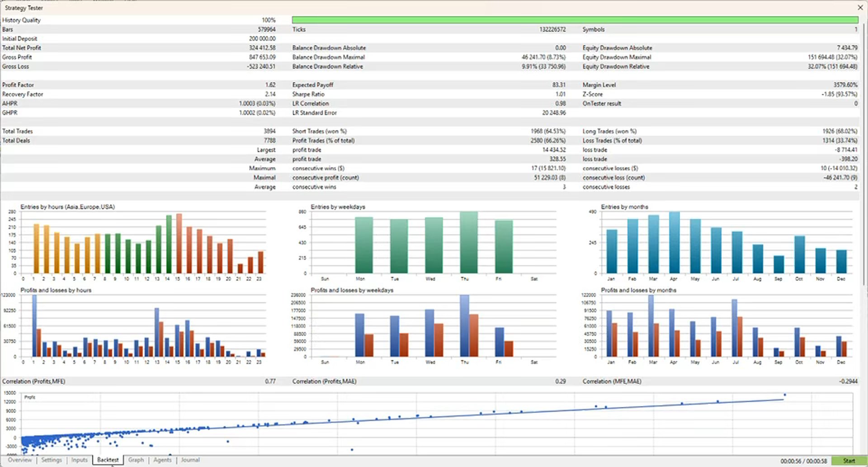
Task: Click the Initial Deposit value 200 000.00
Action: click(x=262, y=39)
